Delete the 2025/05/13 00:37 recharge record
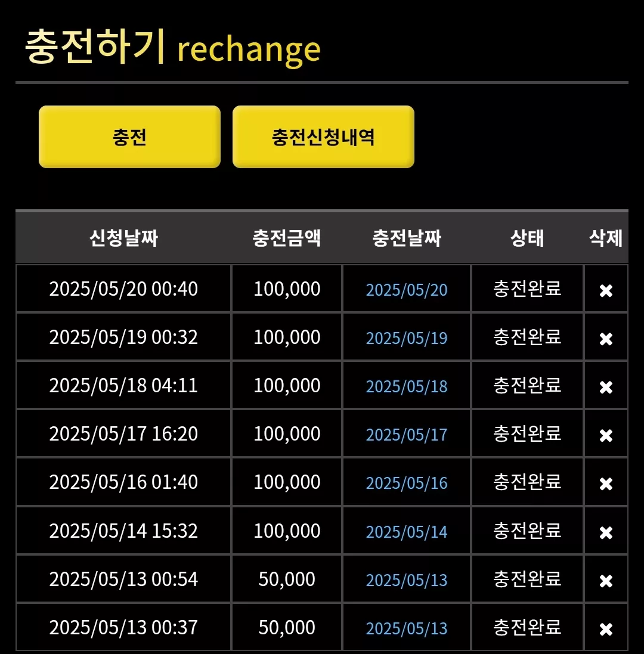This screenshot has width=644, height=654. coord(606,629)
